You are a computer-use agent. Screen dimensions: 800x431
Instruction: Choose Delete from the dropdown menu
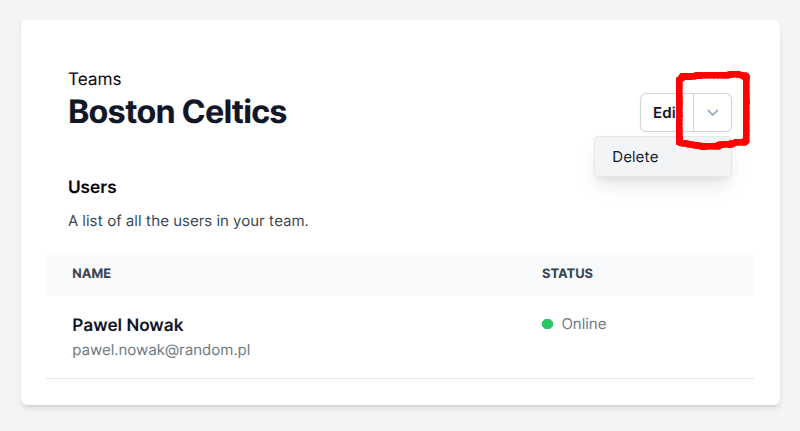[x=636, y=157]
